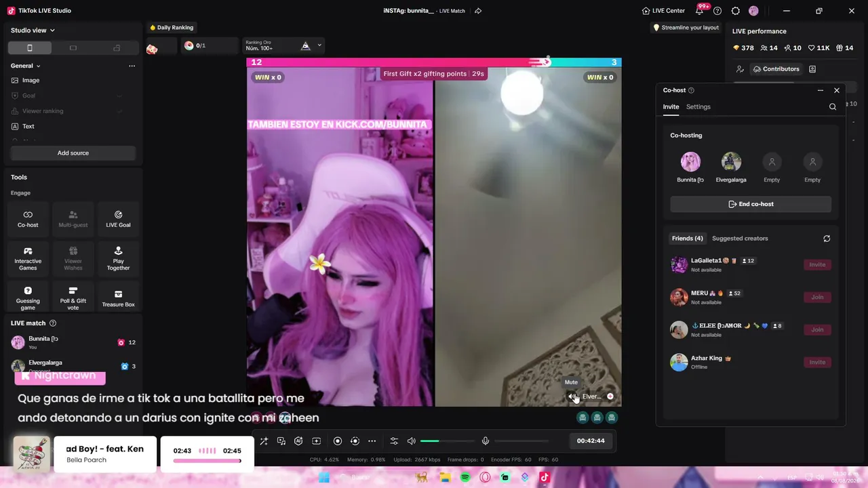Open the General section more options

[132, 66]
